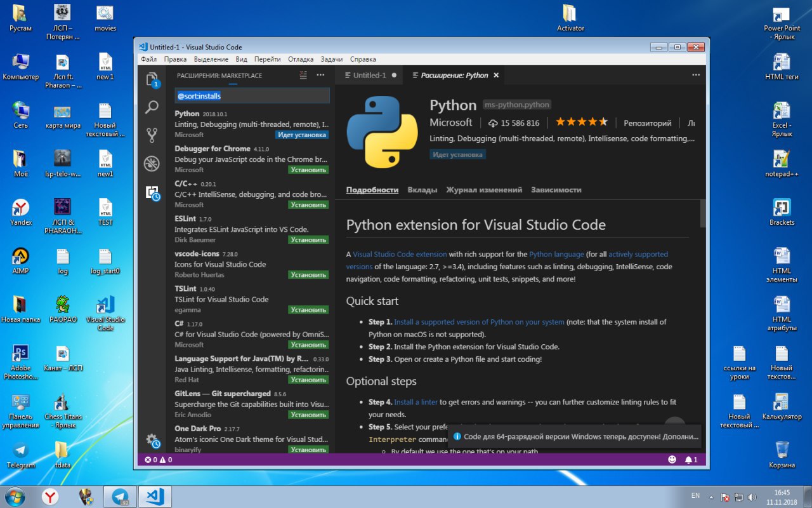
Task: Open the Калькулятор desktop shortcut
Action: pos(782,406)
